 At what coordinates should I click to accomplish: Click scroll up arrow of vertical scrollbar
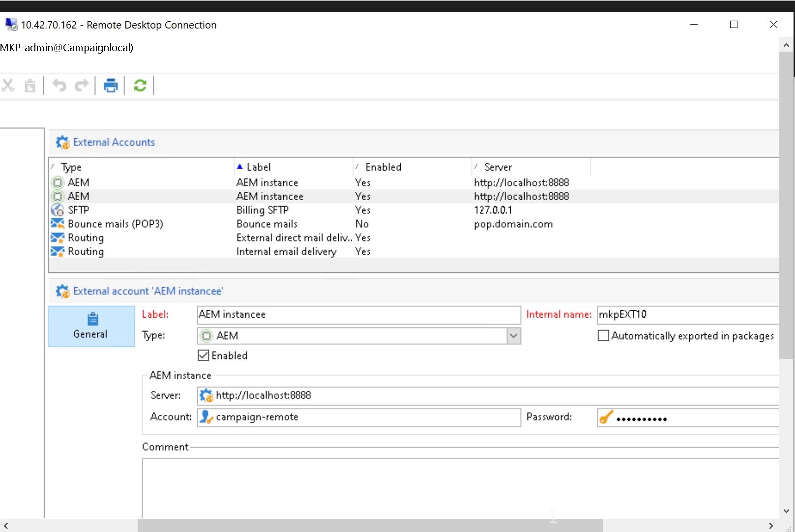coord(786,45)
